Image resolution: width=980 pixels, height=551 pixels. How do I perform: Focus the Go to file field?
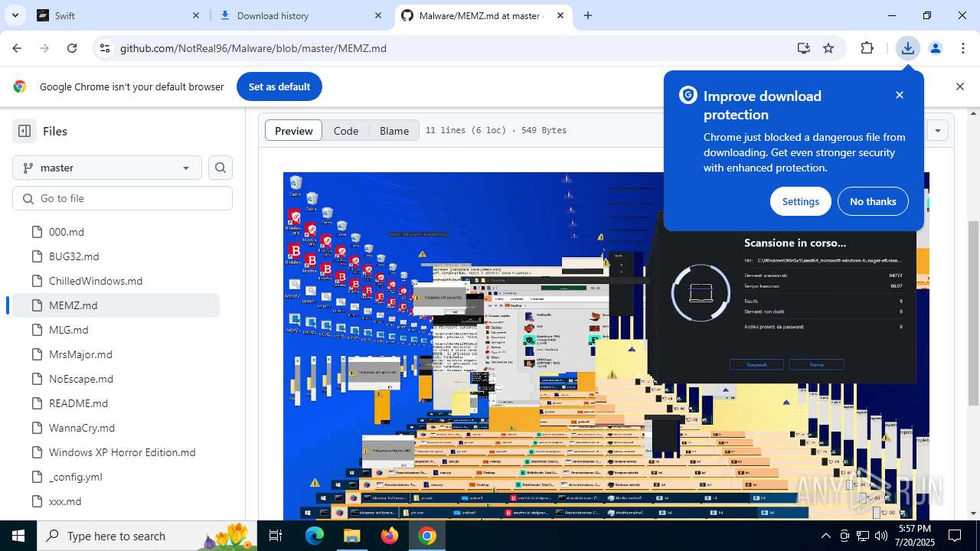[122, 198]
